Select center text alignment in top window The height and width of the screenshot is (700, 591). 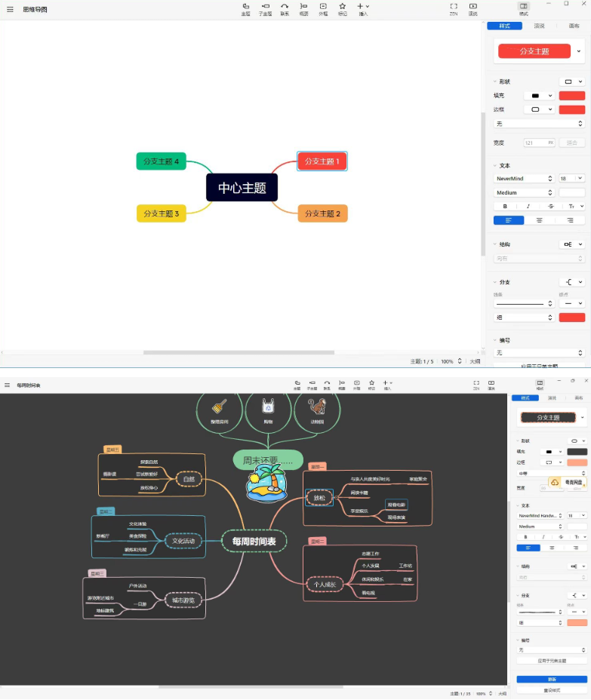[539, 220]
